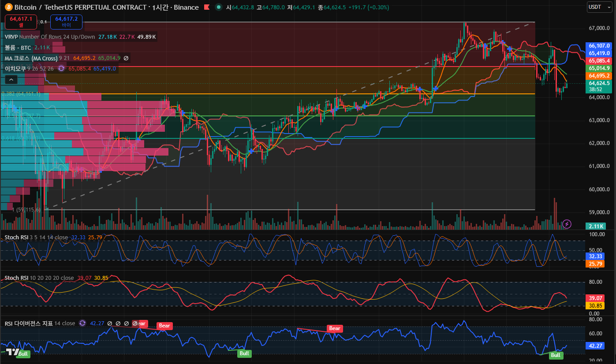Click the open value 시64,432.8
Viewport: 616px width, 364px height.
[x=240, y=7]
